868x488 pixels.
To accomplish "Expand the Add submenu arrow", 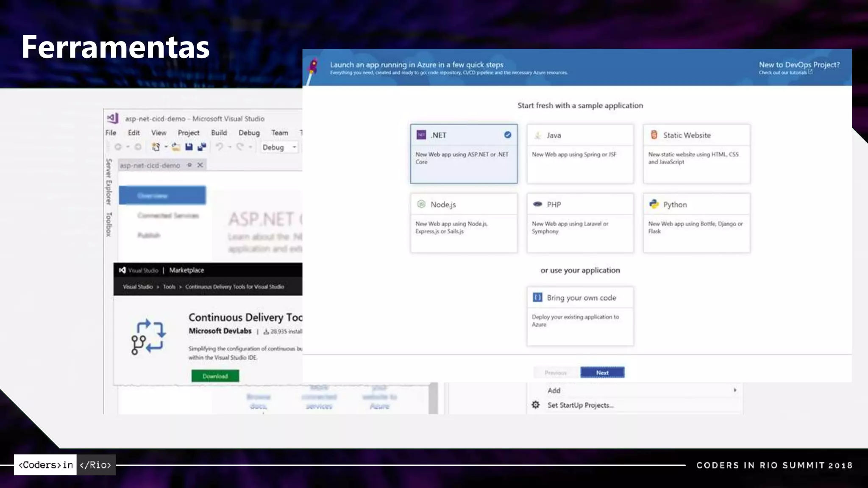I will coord(735,390).
